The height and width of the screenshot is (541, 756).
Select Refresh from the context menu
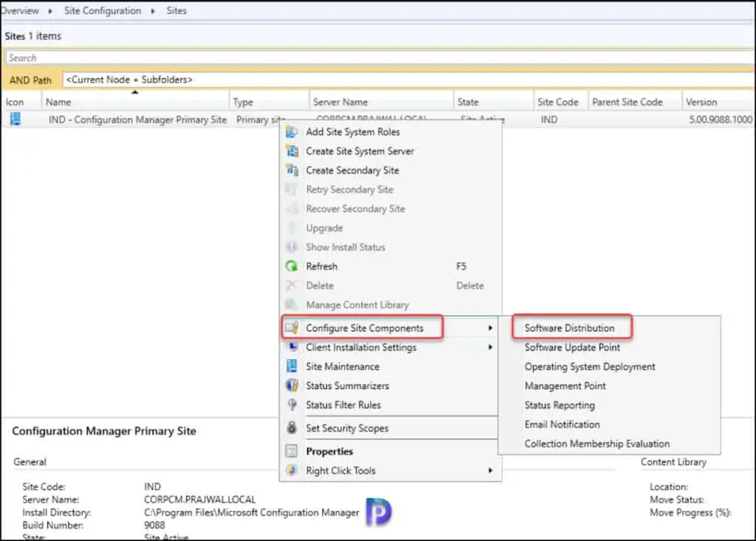click(322, 266)
